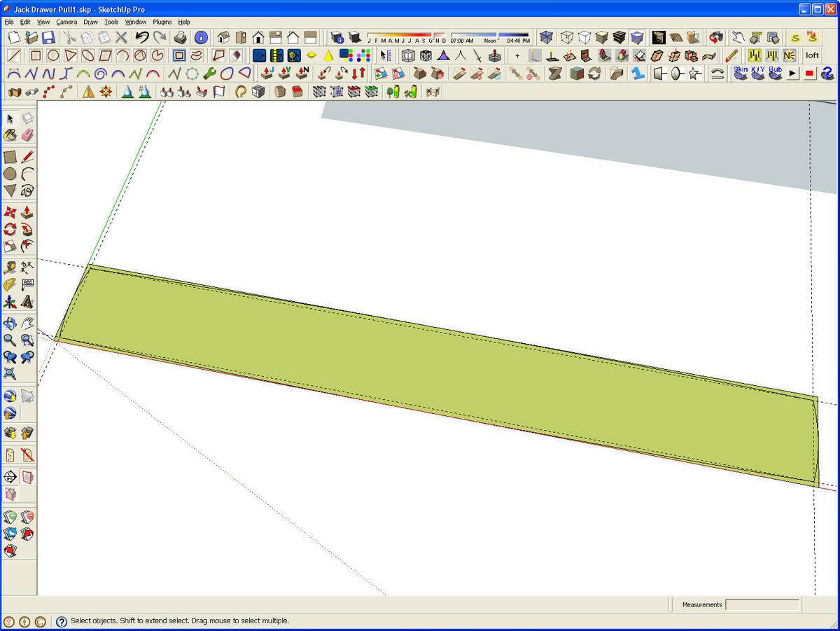Open Model Info with the blue info icon
This screenshot has height=631, width=840.
click(x=201, y=38)
